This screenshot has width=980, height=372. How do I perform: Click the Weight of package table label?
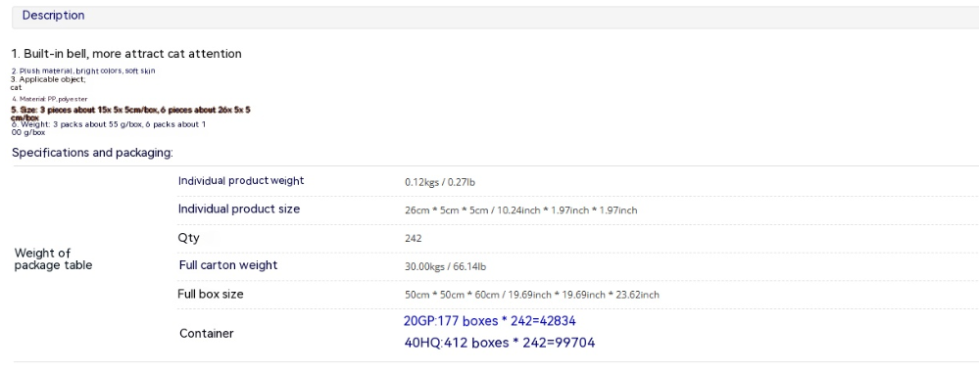coord(53,259)
